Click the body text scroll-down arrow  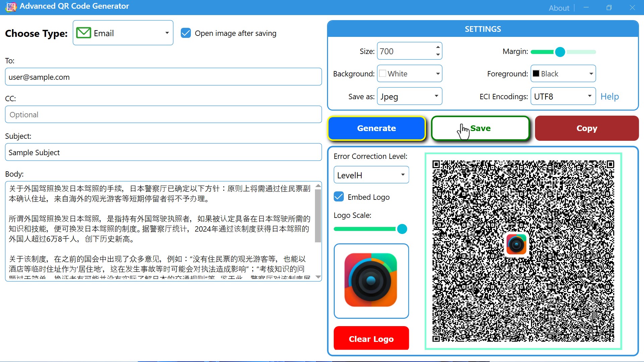coord(318,277)
